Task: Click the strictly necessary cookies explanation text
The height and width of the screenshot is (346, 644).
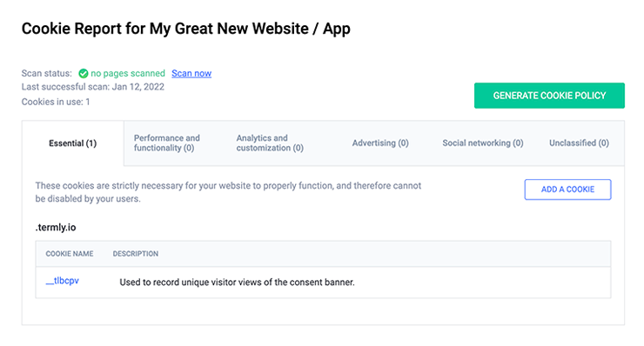Action: (228, 192)
